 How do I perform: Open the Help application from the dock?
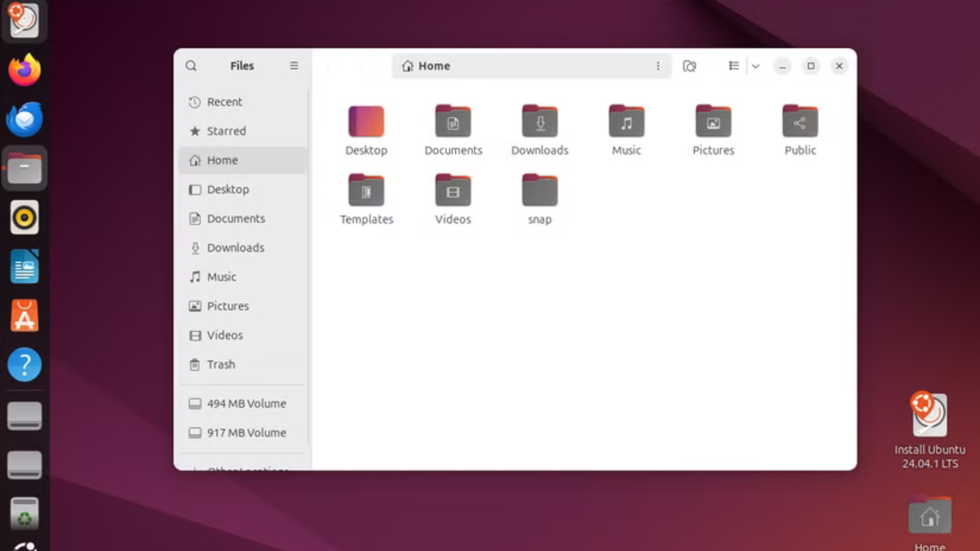(x=24, y=364)
